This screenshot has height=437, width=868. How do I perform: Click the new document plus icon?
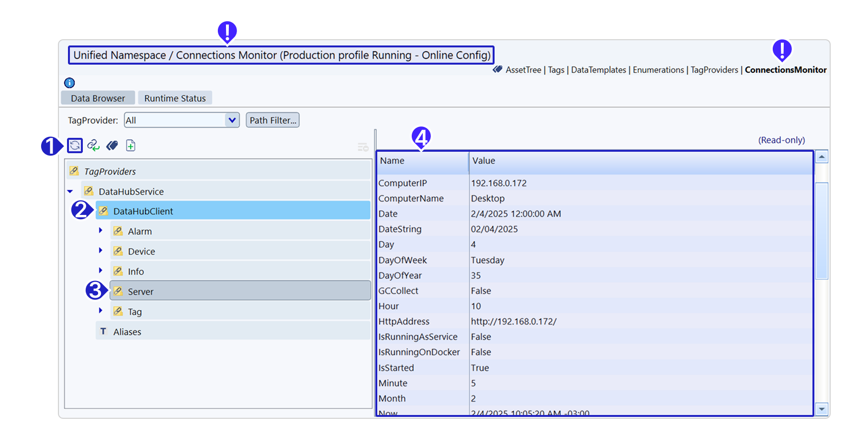pos(131,145)
